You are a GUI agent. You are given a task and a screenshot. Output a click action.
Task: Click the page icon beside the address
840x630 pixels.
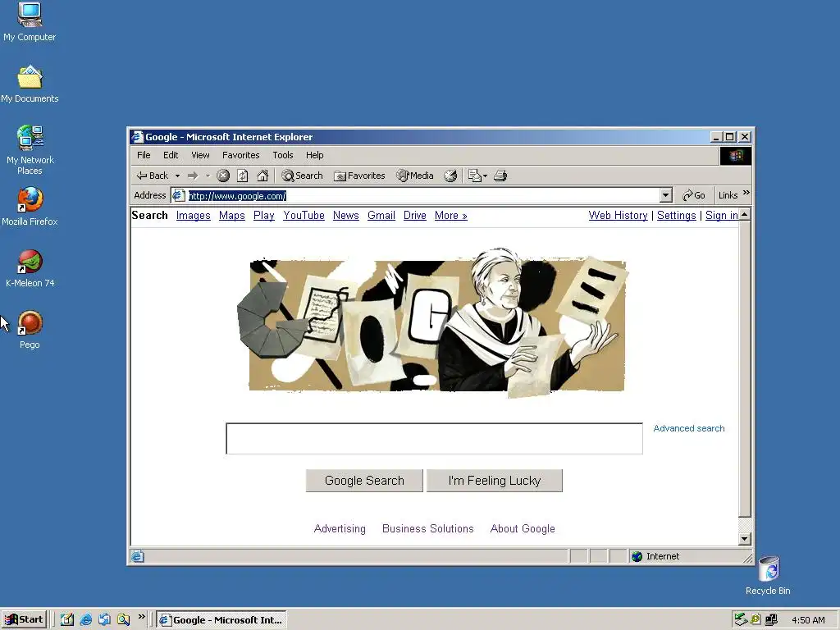[x=178, y=195]
